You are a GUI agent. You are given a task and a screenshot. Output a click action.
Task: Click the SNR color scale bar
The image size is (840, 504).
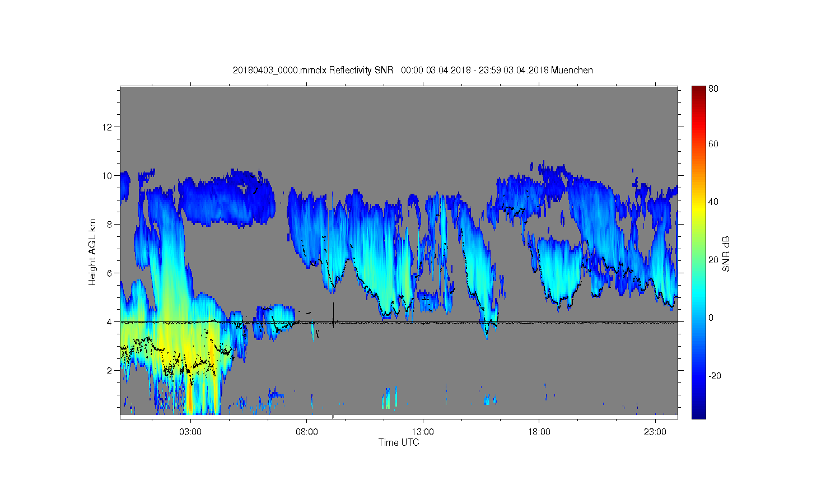[x=698, y=252]
